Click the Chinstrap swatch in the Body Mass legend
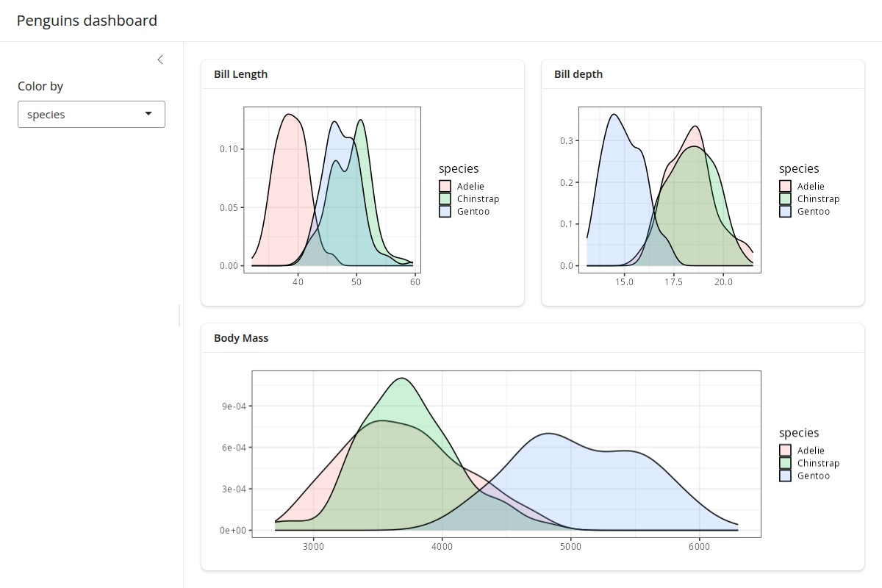The width and height of the screenshot is (882, 588). coord(785,463)
